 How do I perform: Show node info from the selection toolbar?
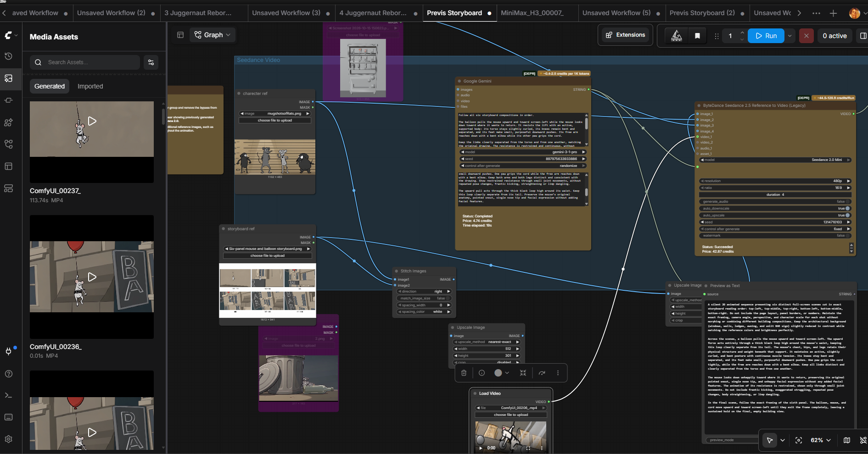coord(482,373)
